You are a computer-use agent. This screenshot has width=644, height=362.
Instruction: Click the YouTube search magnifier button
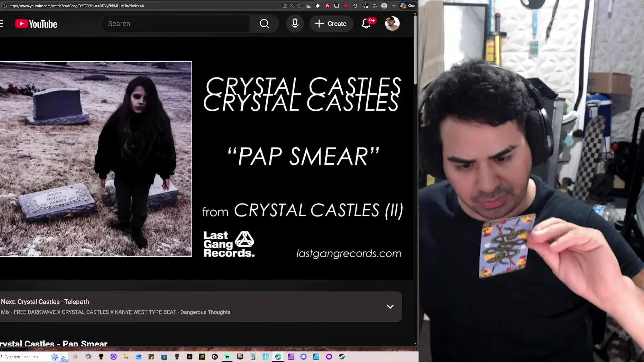click(264, 24)
